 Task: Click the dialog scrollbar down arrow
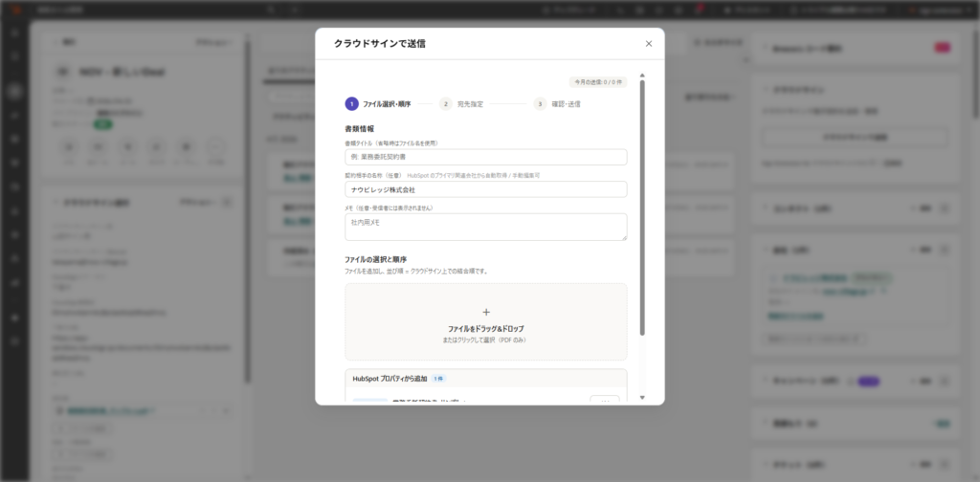[x=642, y=398]
